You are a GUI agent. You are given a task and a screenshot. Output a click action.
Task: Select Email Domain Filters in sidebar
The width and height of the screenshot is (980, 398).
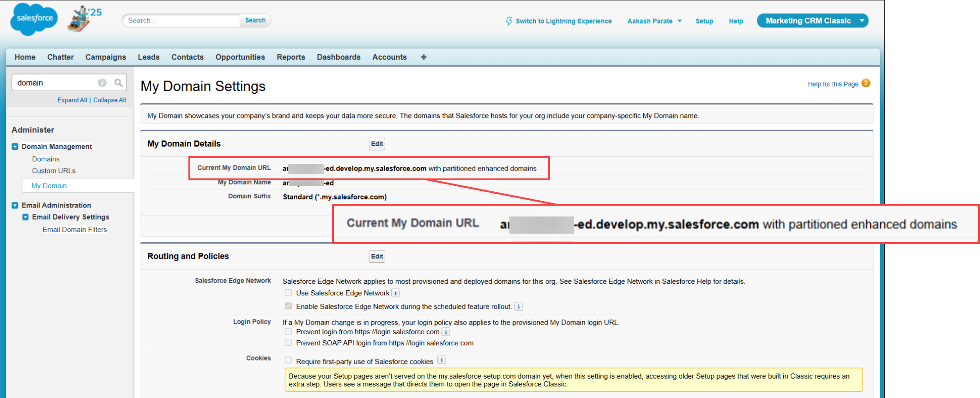click(x=75, y=230)
